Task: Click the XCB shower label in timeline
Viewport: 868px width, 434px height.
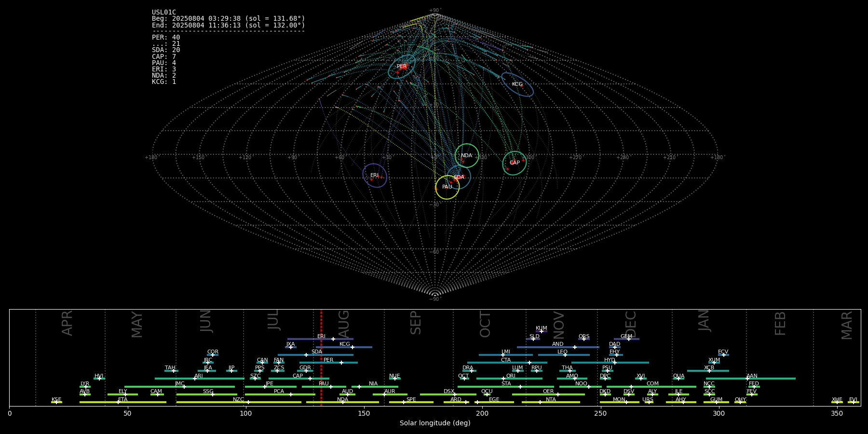Action: (709, 368)
